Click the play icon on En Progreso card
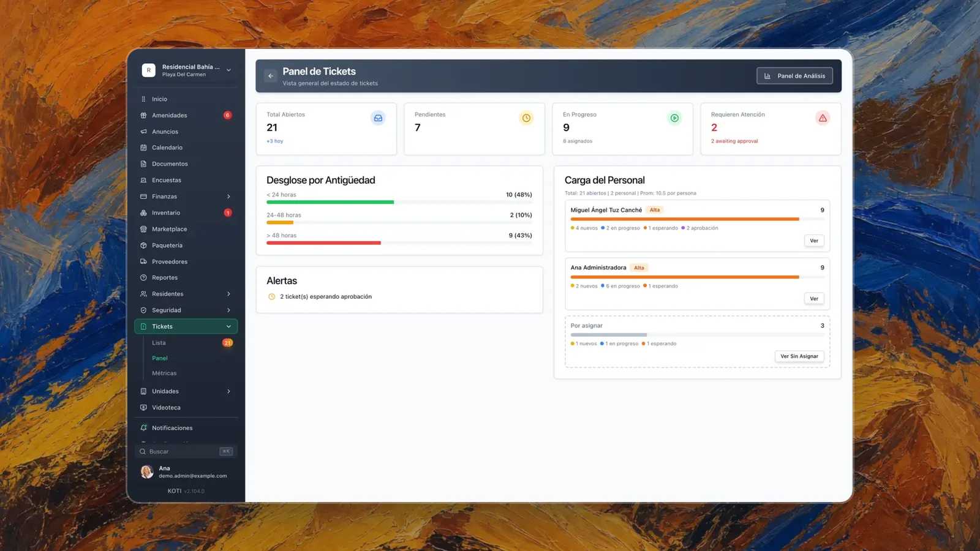The width and height of the screenshot is (980, 551). [674, 118]
